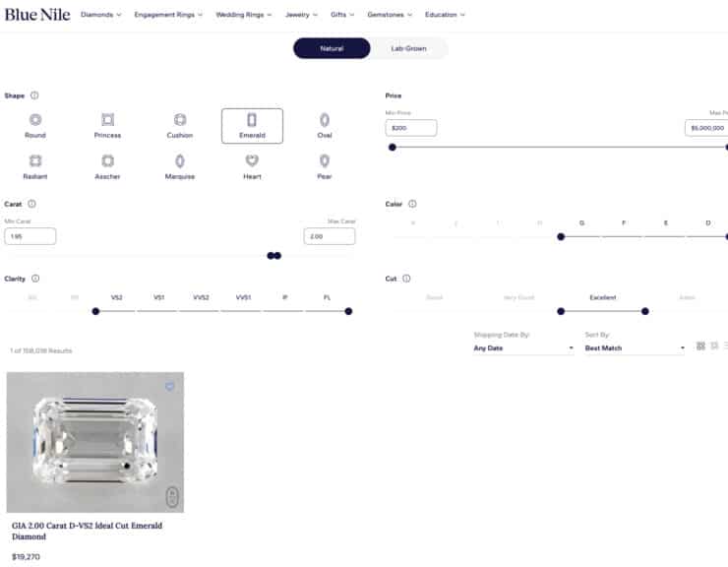The width and height of the screenshot is (728, 567).
Task: Switch to large grid view icon
Action: coord(700,346)
